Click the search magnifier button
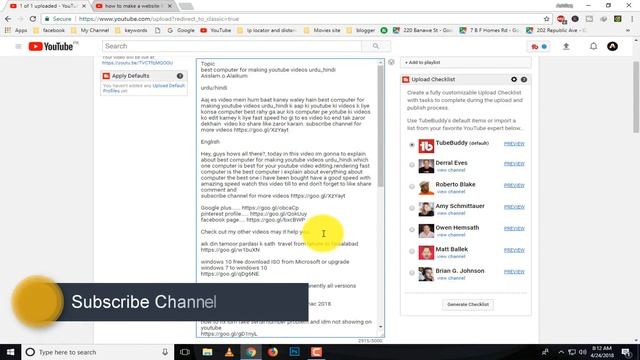Viewport: 640px width, 360px height. [x=376, y=46]
